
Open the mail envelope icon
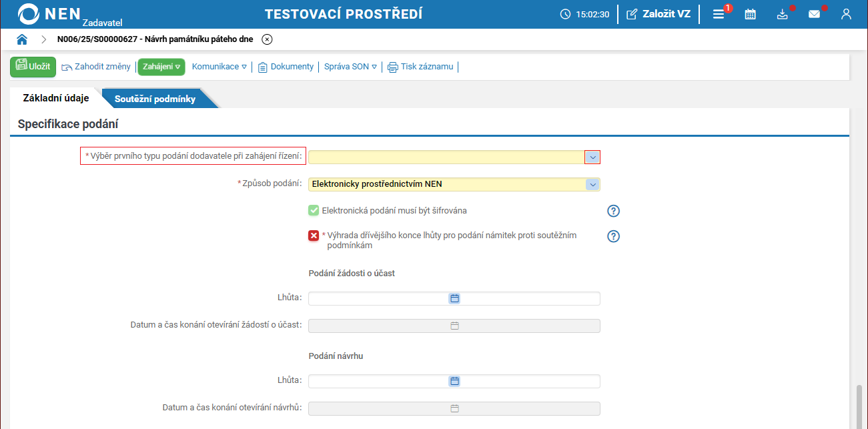pyautogui.click(x=814, y=14)
